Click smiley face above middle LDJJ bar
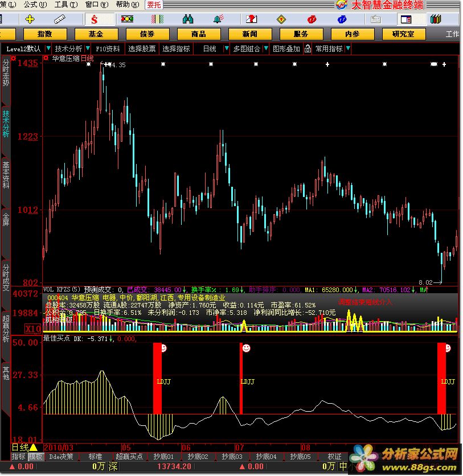 click(246, 348)
